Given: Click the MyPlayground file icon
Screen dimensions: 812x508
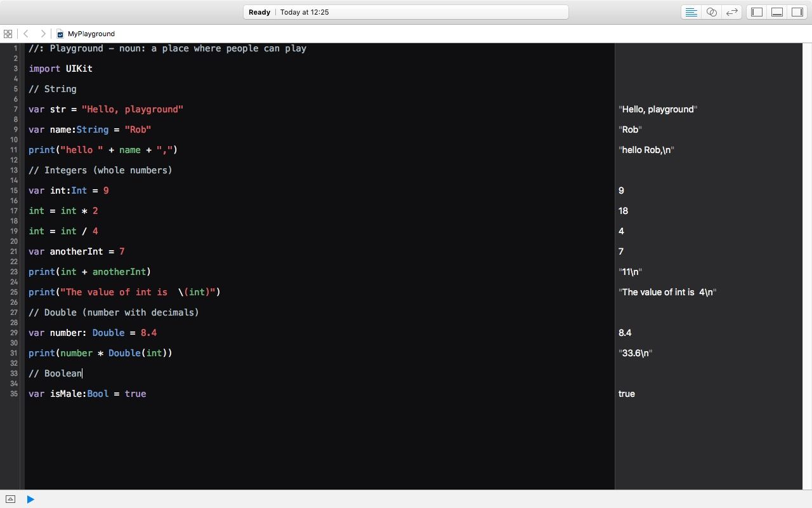Looking at the screenshot, I should click(60, 34).
